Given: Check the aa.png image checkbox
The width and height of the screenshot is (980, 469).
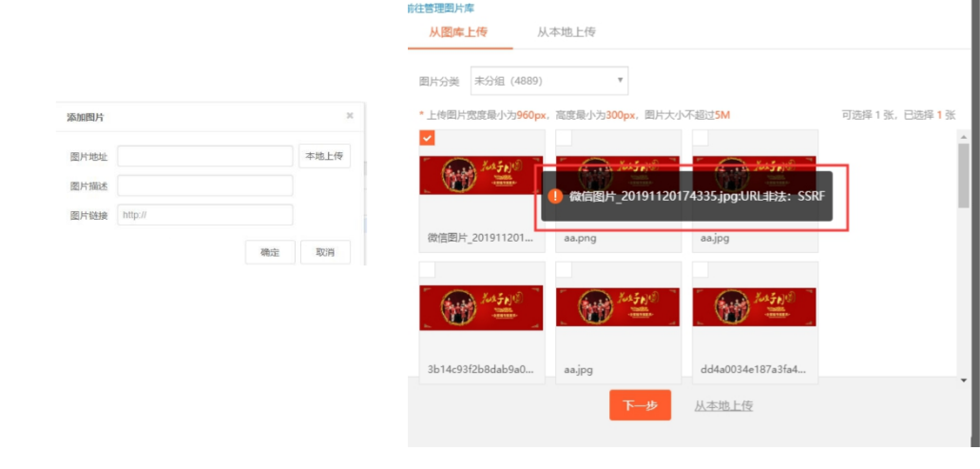Looking at the screenshot, I should tap(564, 138).
